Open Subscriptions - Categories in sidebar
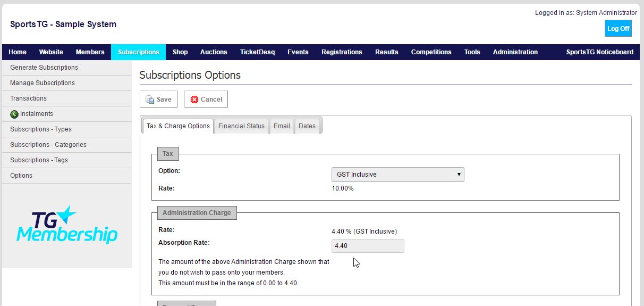Viewport: 644px width, 306px height. [67, 145]
